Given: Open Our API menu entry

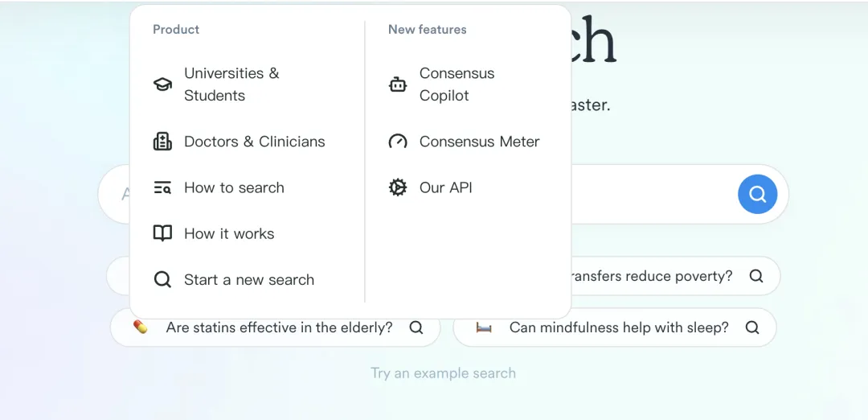Looking at the screenshot, I should (x=469, y=187).
